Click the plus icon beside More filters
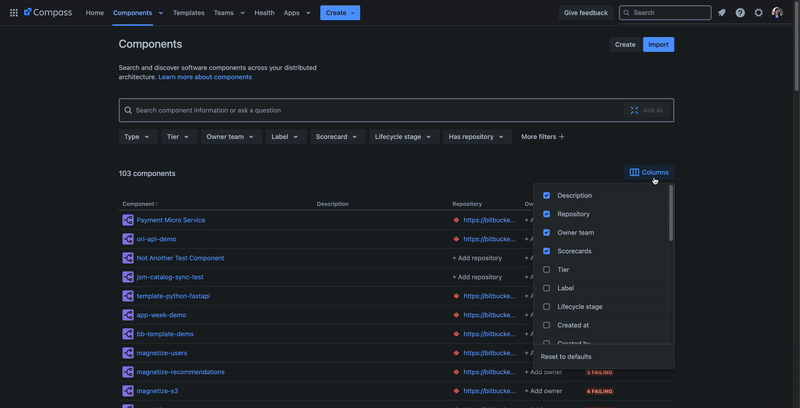Image resolution: width=800 pixels, height=408 pixels. (x=562, y=137)
